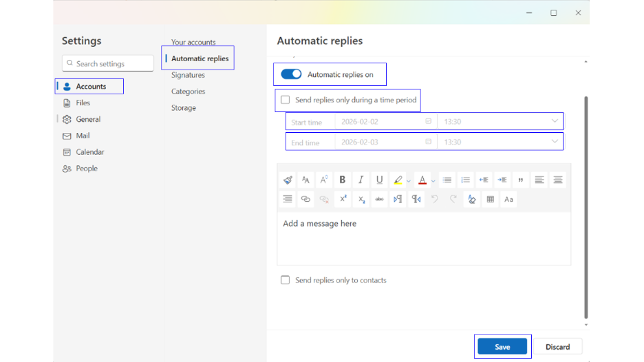Clear text formatting with eraser icon
This screenshot has width=644, height=362.
point(471,200)
